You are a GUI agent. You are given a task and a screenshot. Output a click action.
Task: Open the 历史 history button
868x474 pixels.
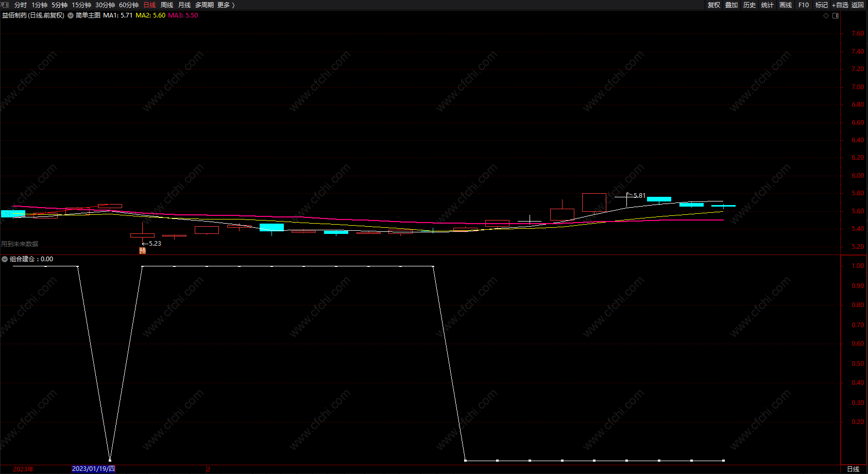coord(750,5)
